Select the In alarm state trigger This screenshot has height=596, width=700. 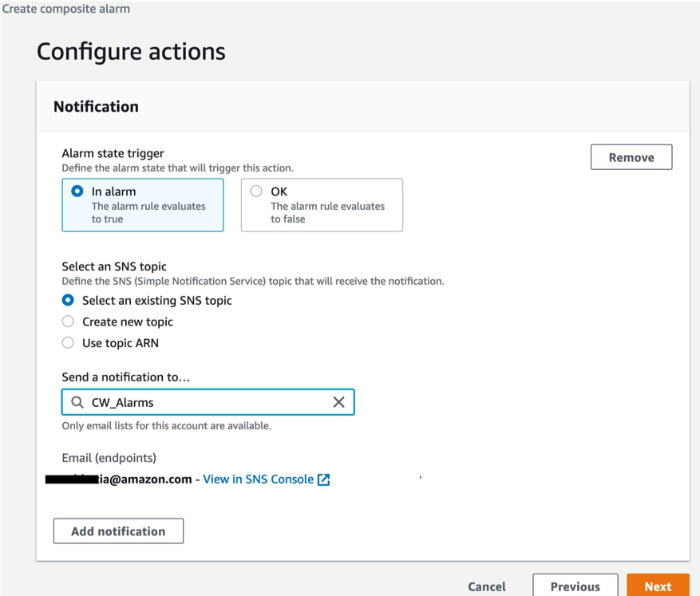point(77,191)
